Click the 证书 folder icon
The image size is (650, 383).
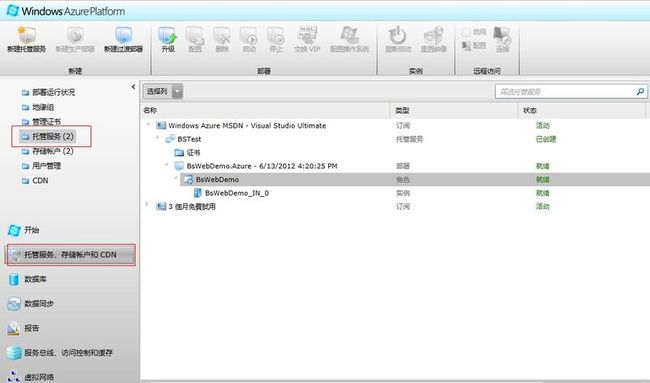(x=179, y=153)
